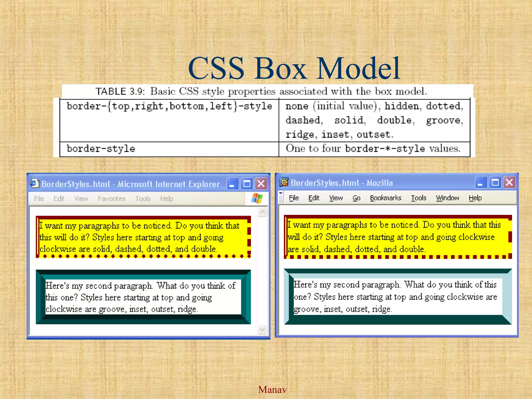Open the Tools menu in Internet Explorer
This screenshot has width=532, height=399.
point(143,199)
